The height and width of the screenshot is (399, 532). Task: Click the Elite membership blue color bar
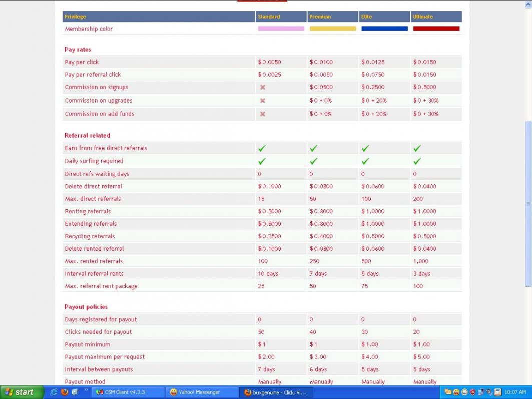384,29
